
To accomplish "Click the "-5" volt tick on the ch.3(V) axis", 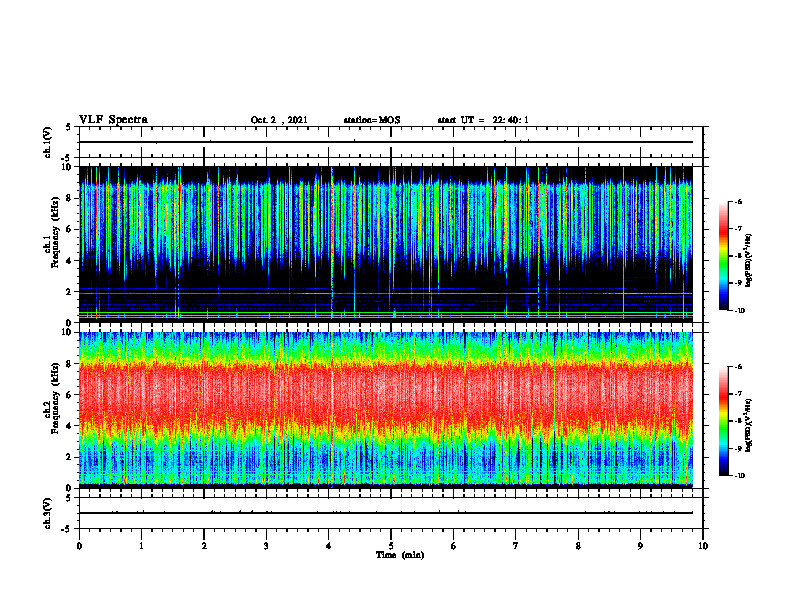I will pyautogui.click(x=68, y=529).
